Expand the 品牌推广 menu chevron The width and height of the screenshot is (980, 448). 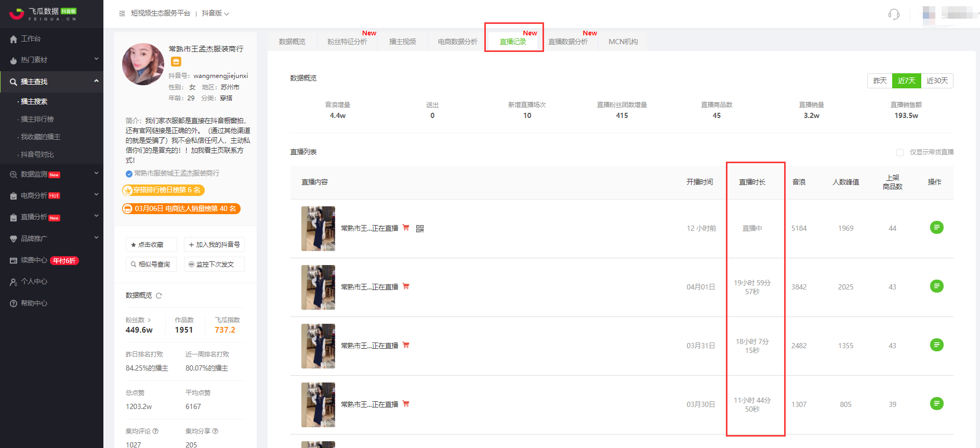[96, 238]
